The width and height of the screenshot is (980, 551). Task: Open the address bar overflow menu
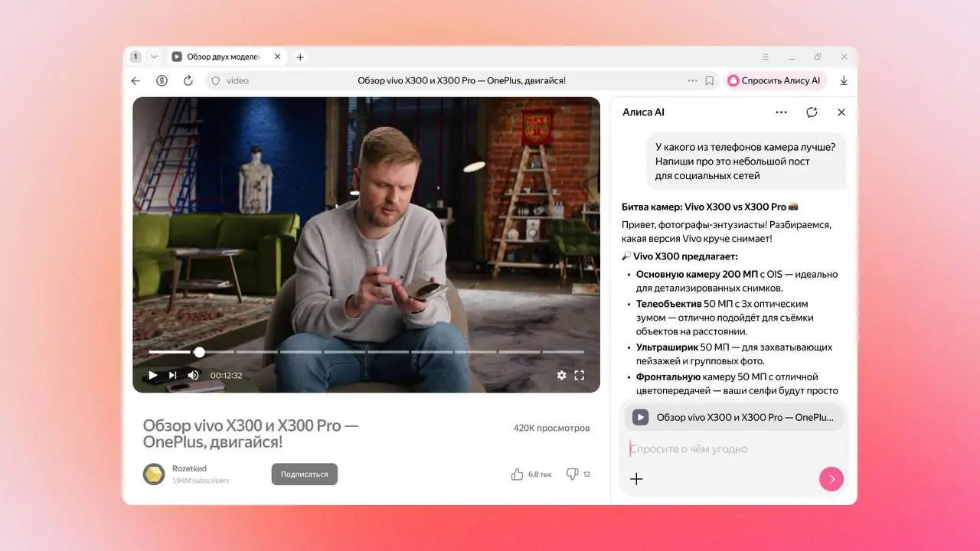point(691,80)
